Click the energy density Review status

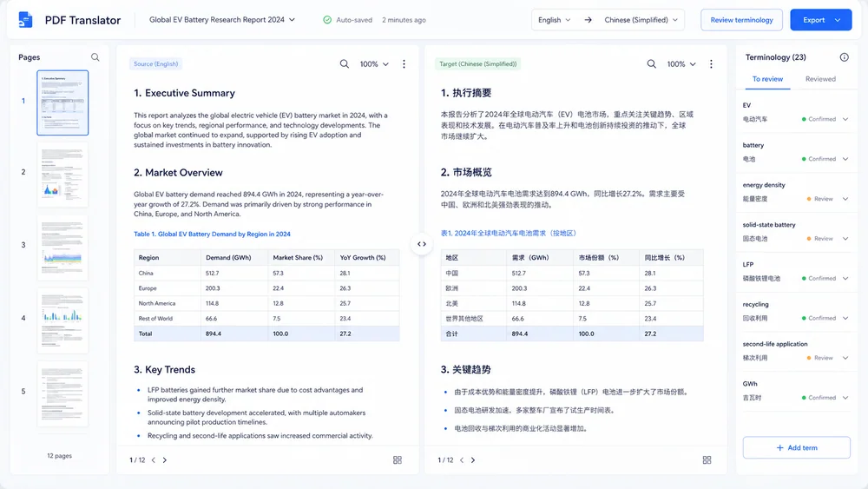820,199
